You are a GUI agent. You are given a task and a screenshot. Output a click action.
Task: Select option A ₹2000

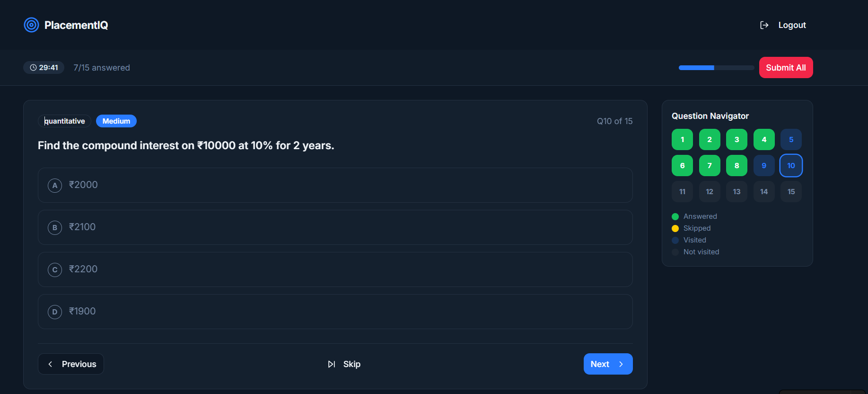(x=335, y=185)
